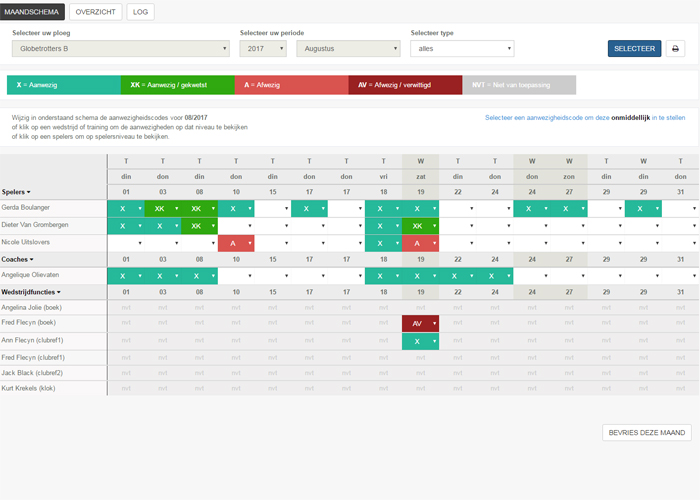Image resolution: width=700 pixels, height=500 pixels.
Task: Collapse the Coaches section header
Action: pyautogui.click(x=17, y=259)
